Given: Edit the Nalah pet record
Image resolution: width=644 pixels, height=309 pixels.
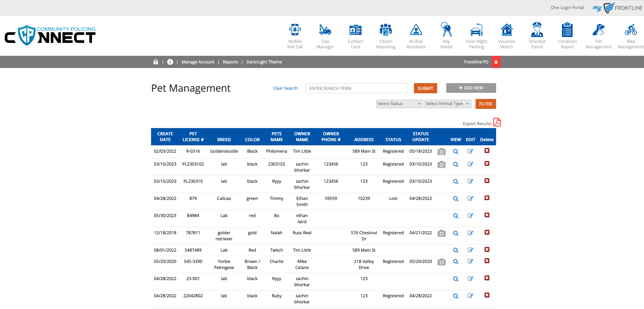Looking at the screenshot, I should (x=470, y=233).
